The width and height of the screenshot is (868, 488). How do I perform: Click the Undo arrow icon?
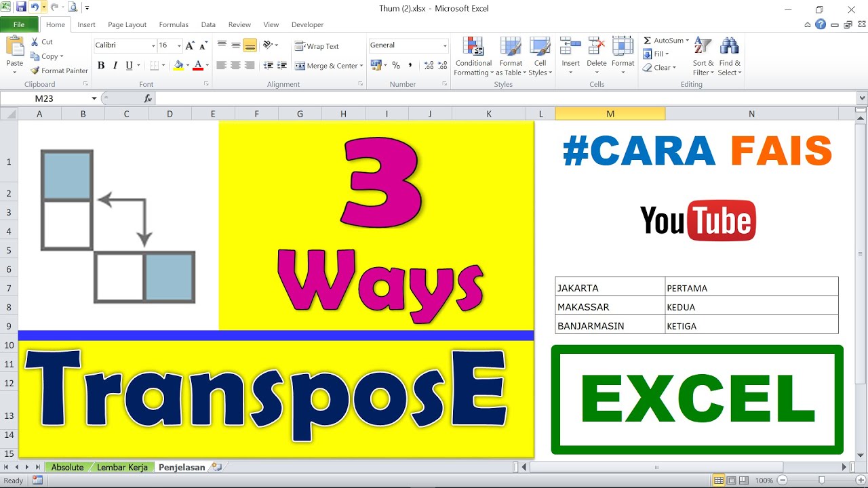[34, 7]
